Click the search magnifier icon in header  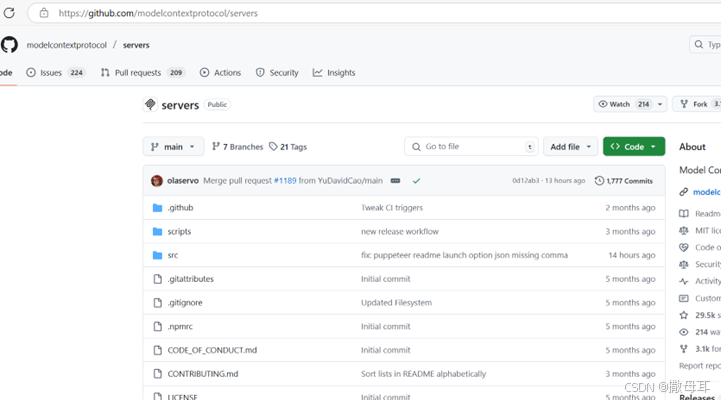[698, 45]
